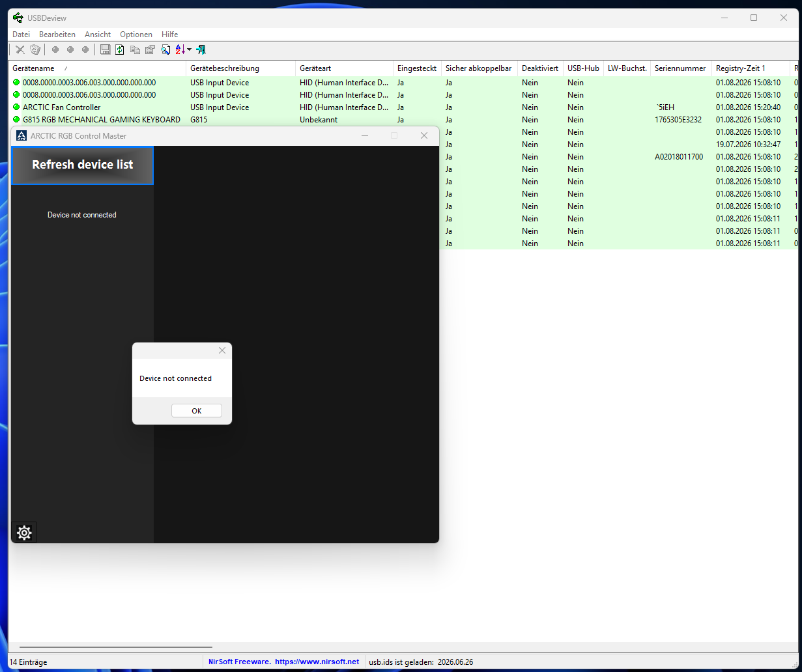Open the Bearbeiten menu
Viewport: 802px width, 672px height.
tap(57, 35)
